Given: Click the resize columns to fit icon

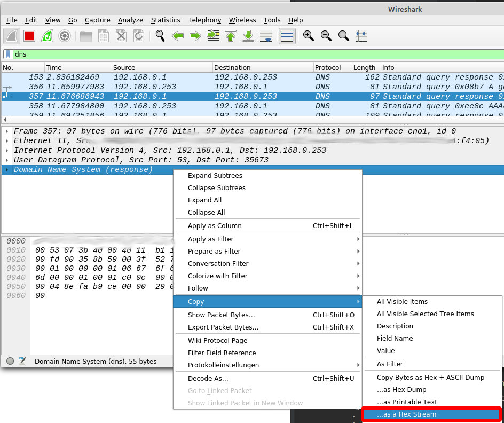Looking at the screenshot, I should pos(361,36).
